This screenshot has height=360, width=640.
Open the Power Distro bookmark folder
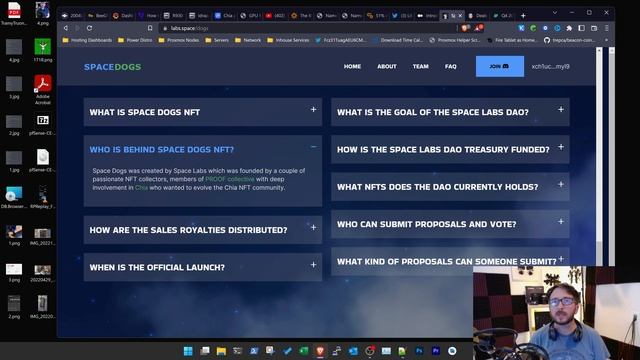point(135,40)
